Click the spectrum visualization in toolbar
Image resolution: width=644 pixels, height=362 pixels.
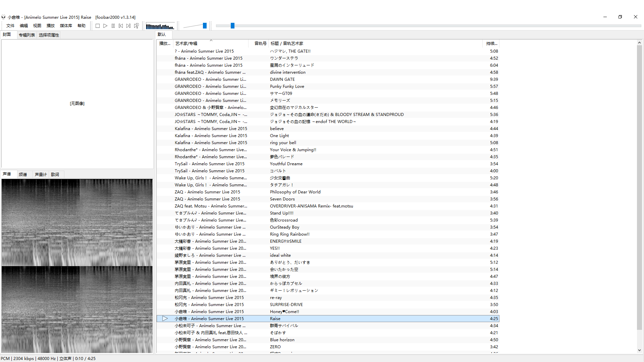(160, 26)
